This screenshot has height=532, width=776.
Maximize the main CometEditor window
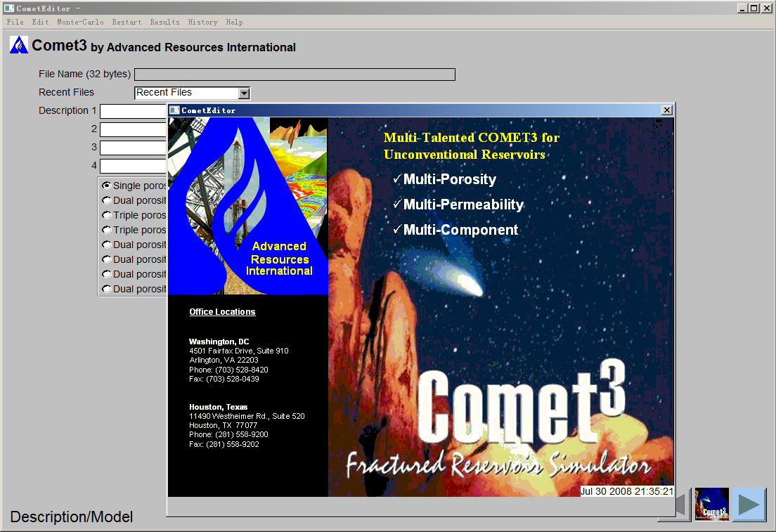point(754,8)
